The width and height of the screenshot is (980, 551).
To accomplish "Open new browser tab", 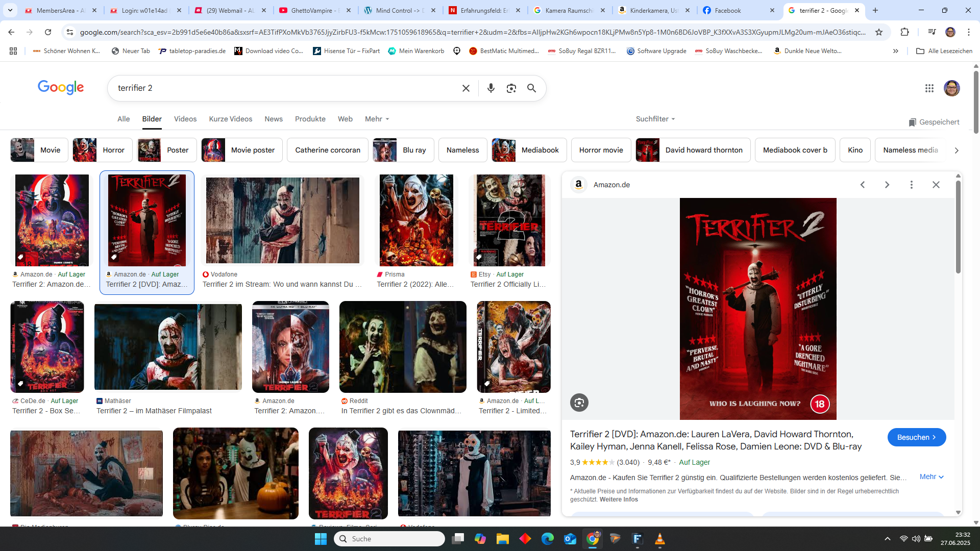I will pos(875,10).
